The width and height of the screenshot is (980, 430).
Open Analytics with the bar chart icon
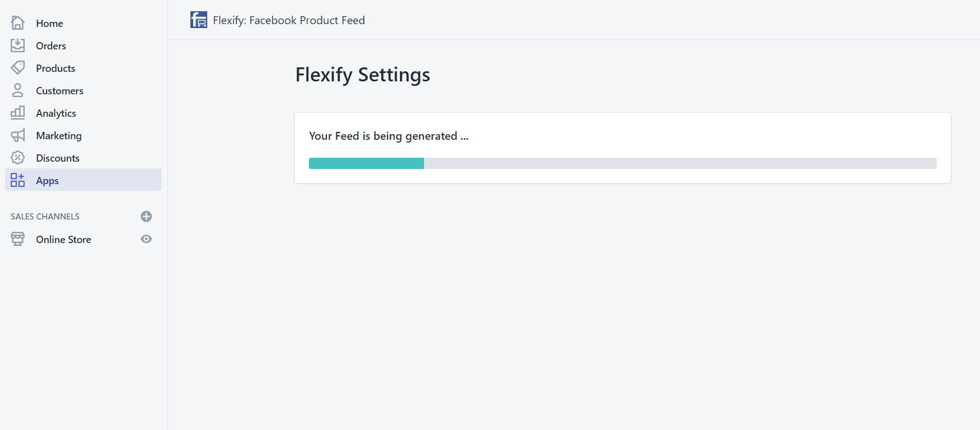[17, 112]
